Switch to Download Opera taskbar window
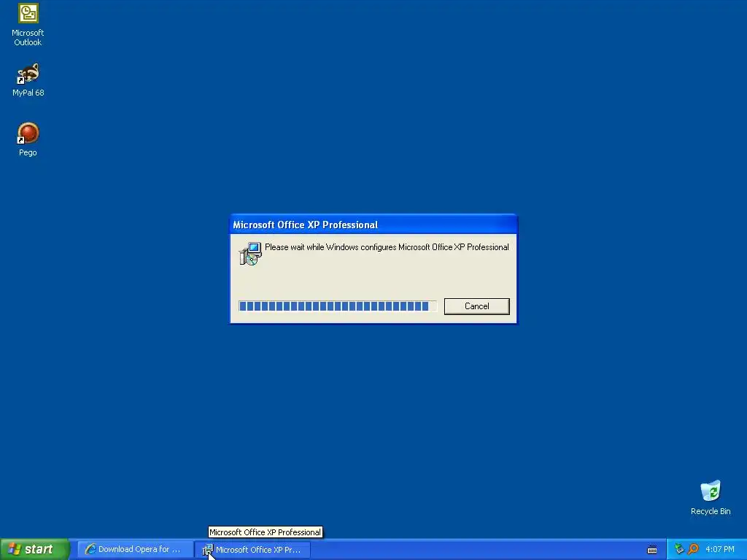Screen dimensions: 747x560 [135, 550]
